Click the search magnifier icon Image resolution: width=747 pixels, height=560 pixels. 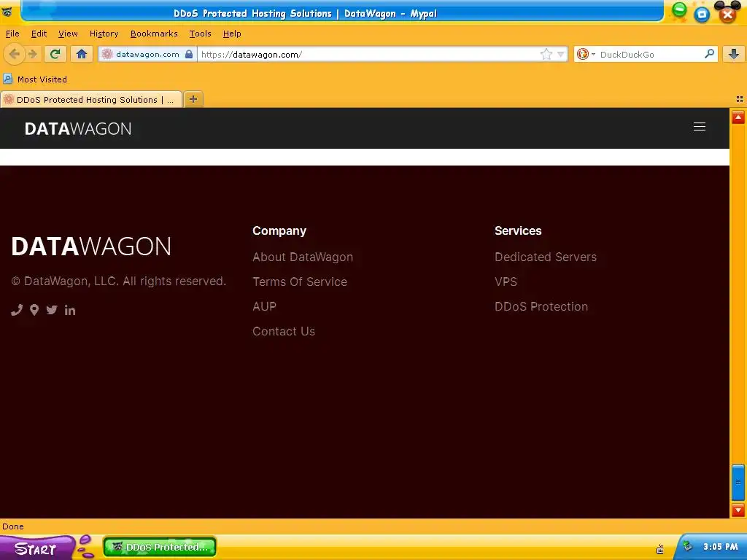click(x=709, y=54)
